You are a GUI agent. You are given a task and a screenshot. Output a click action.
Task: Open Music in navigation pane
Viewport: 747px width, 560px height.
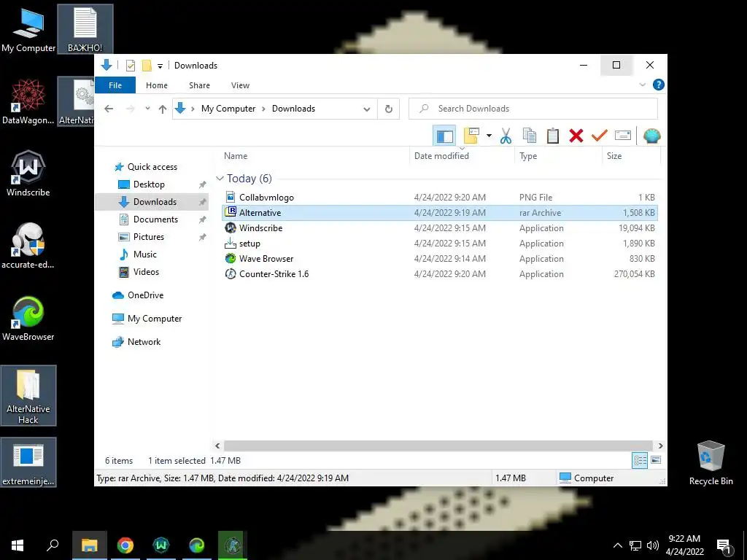pos(145,254)
